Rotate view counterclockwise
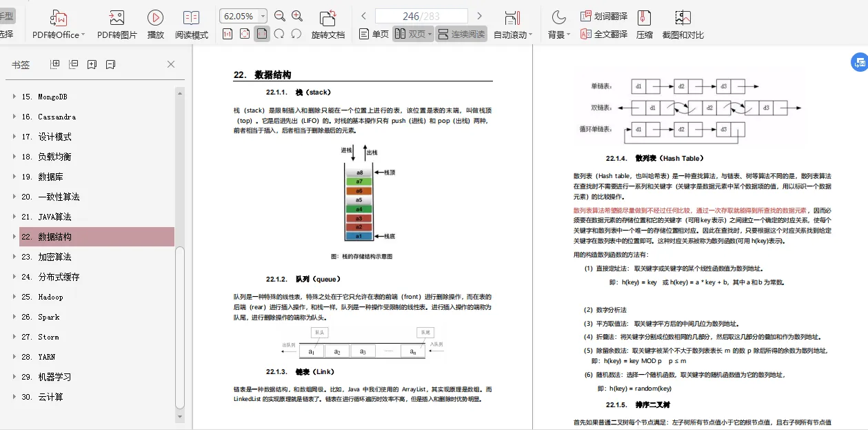Image resolution: width=868 pixels, height=430 pixels. [296, 34]
